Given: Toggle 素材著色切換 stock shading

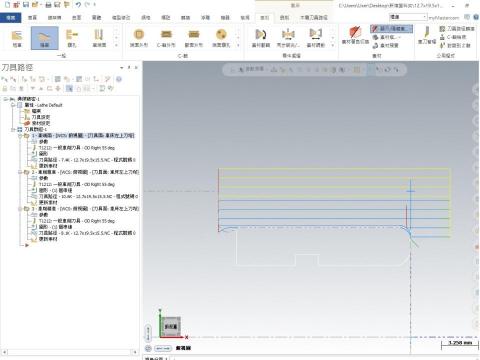Looking at the screenshot, I should pos(355,35).
